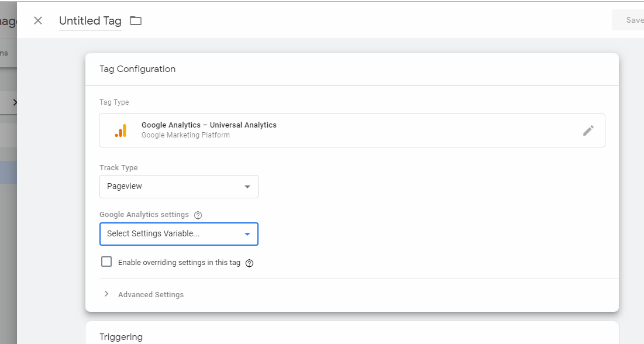The height and width of the screenshot is (344, 644).
Task: Open help for Google Analytics settings
Action: tap(198, 215)
